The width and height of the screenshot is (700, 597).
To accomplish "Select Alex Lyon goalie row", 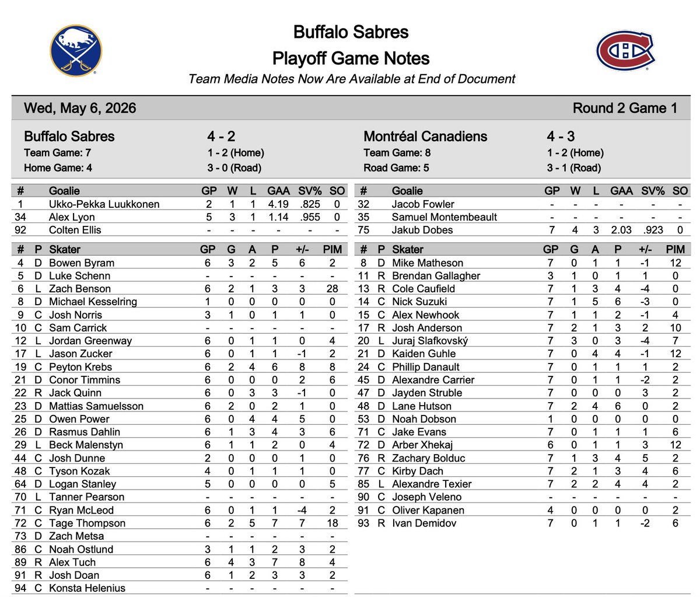I will click(x=179, y=217).
